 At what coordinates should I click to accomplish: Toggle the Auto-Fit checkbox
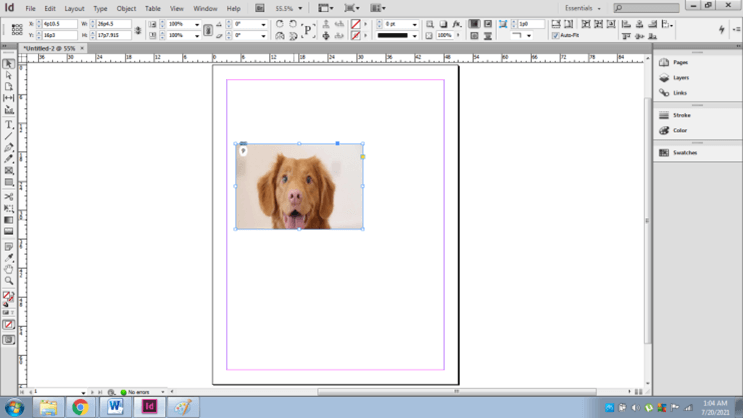556,35
